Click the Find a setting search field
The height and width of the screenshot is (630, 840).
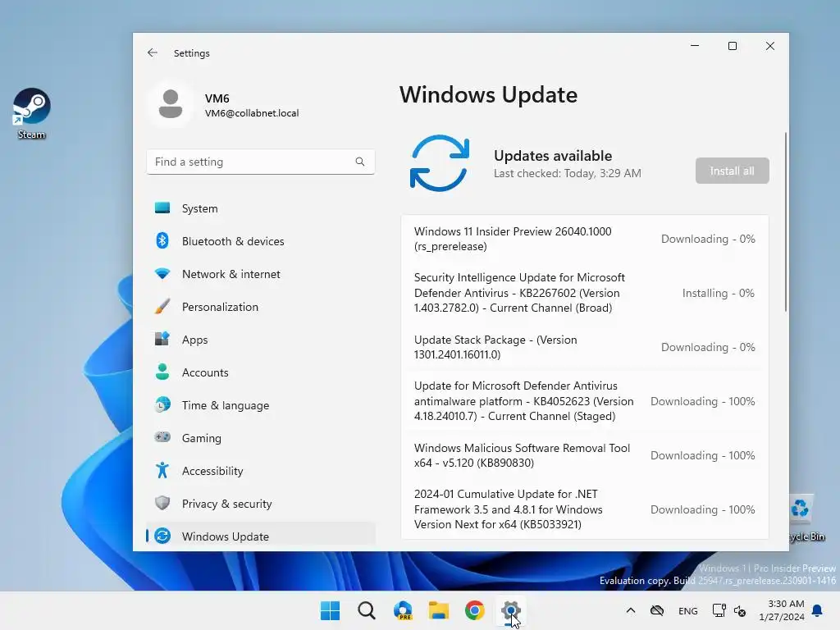[x=260, y=162]
